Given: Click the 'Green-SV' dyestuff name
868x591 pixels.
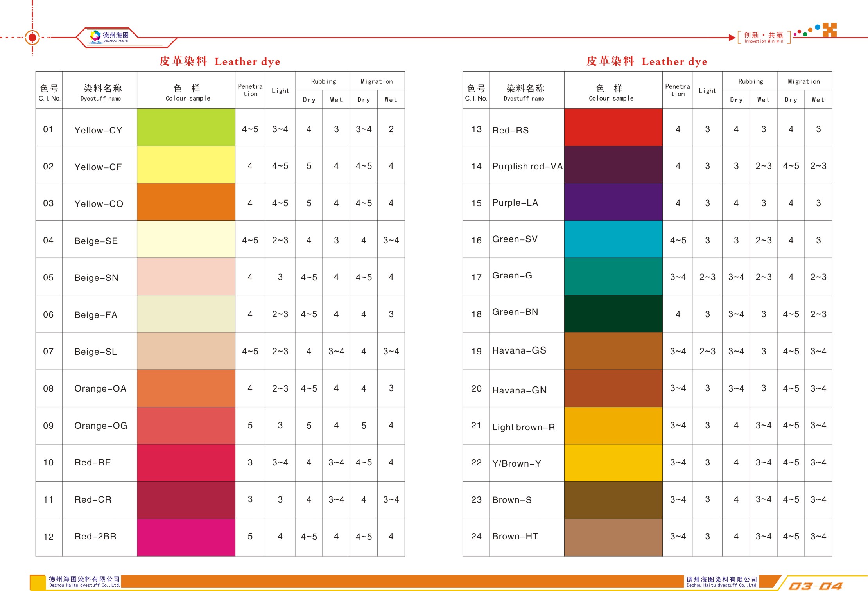Looking at the screenshot, I should coord(515,239).
